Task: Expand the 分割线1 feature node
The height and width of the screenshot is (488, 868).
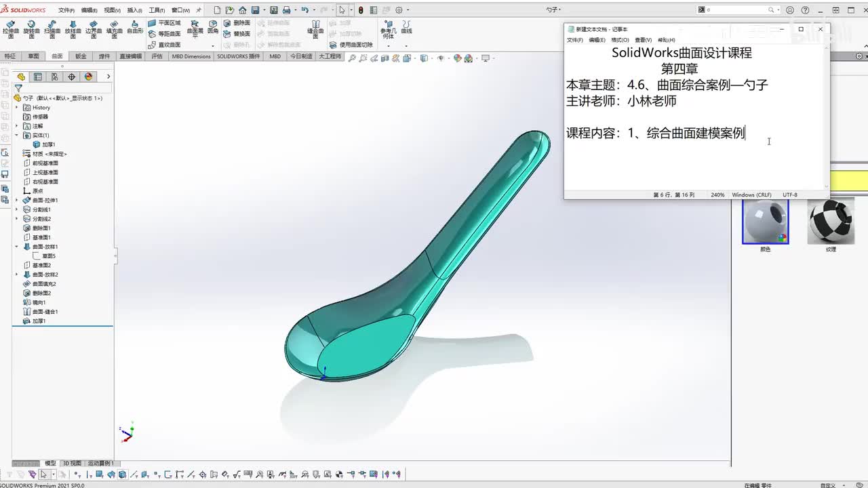Action: (x=17, y=209)
